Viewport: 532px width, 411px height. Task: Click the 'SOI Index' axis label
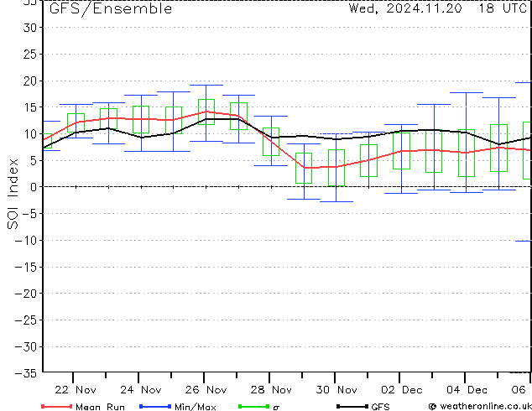13,194
